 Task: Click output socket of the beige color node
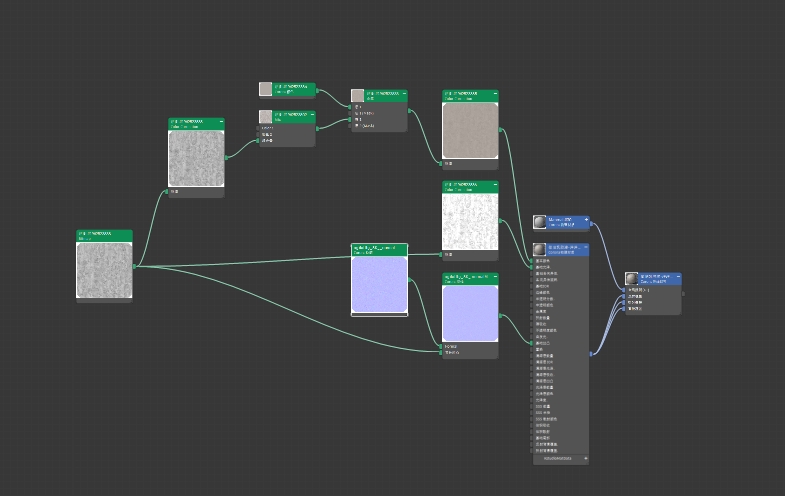(317, 91)
